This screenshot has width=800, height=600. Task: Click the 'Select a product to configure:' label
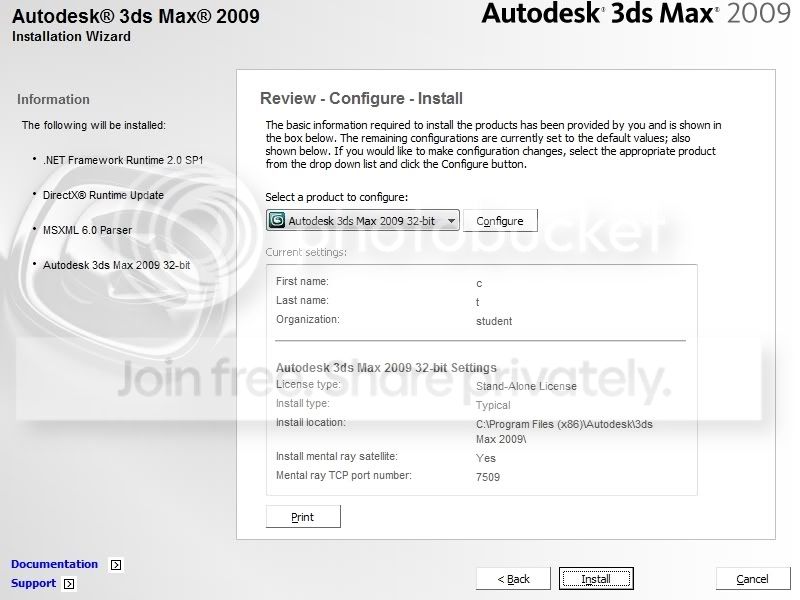pos(337,197)
